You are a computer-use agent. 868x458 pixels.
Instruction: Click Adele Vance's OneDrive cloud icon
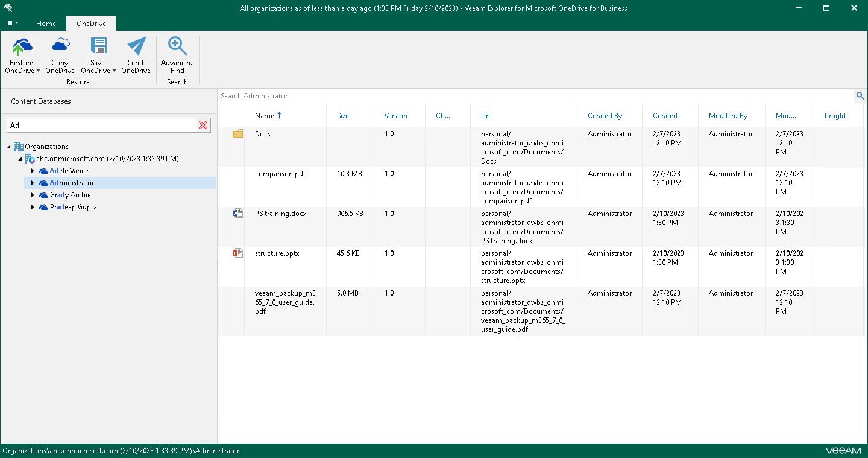pos(43,171)
